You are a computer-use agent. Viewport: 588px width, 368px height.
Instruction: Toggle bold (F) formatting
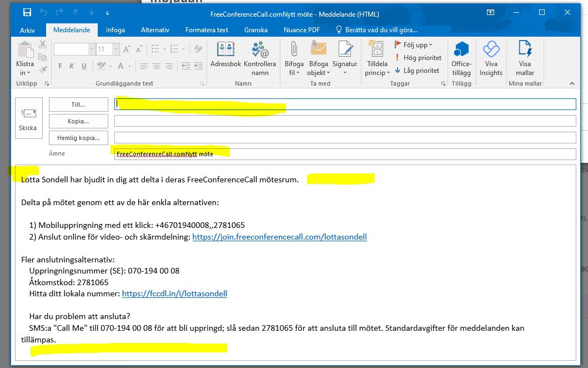[x=60, y=66]
